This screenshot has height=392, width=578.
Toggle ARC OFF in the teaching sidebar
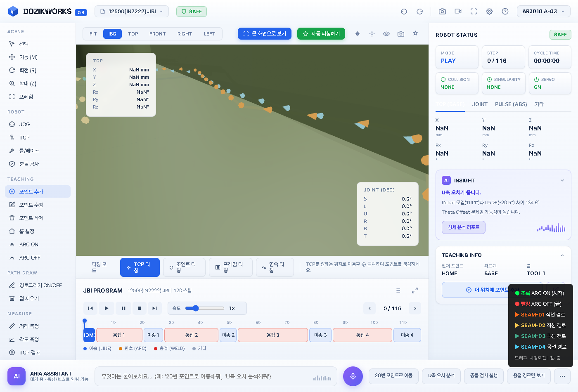pyautogui.click(x=38, y=257)
